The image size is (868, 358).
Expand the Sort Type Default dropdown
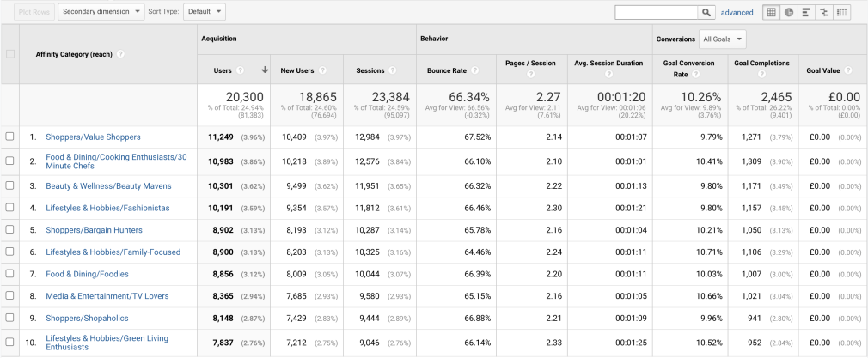click(205, 12)
